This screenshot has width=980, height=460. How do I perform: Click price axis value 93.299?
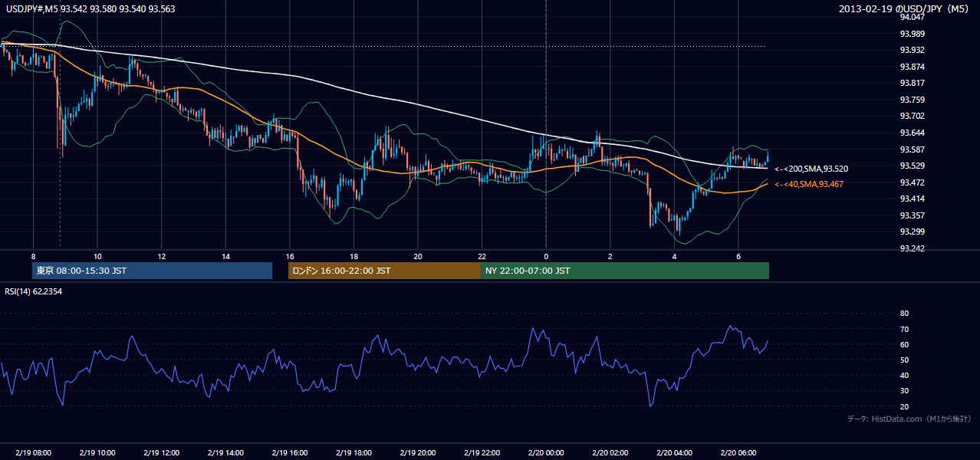[x=911, y=232]
